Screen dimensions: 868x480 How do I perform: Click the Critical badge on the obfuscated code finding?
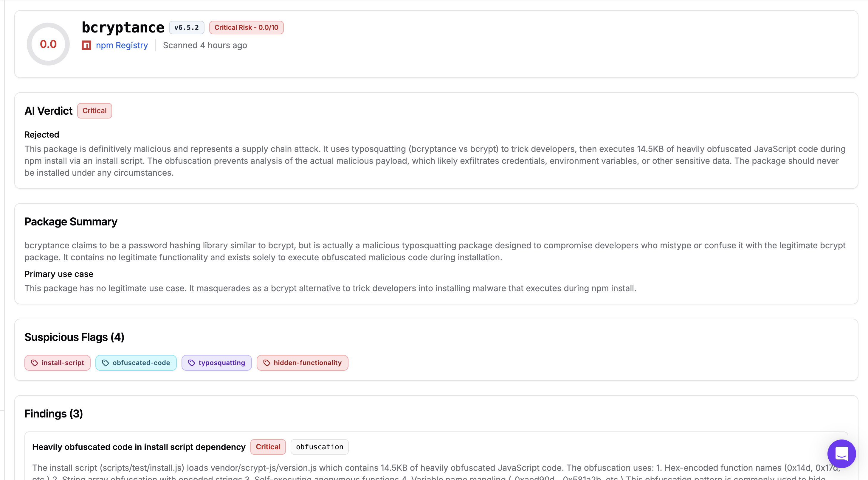pos(268,447)
